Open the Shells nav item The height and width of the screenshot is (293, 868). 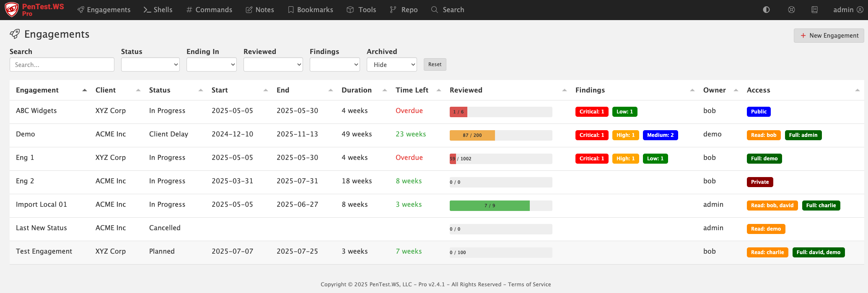[158, 10]
